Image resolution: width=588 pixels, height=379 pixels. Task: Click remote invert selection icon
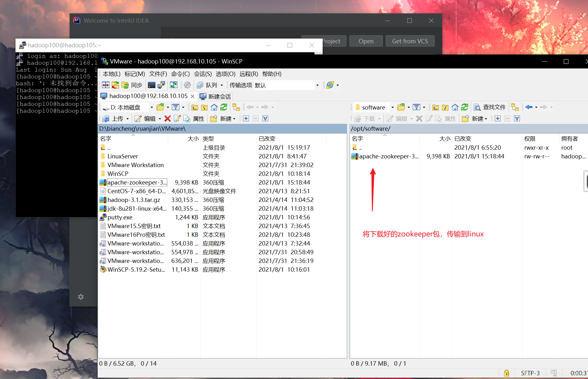click(x=517, y=119)
